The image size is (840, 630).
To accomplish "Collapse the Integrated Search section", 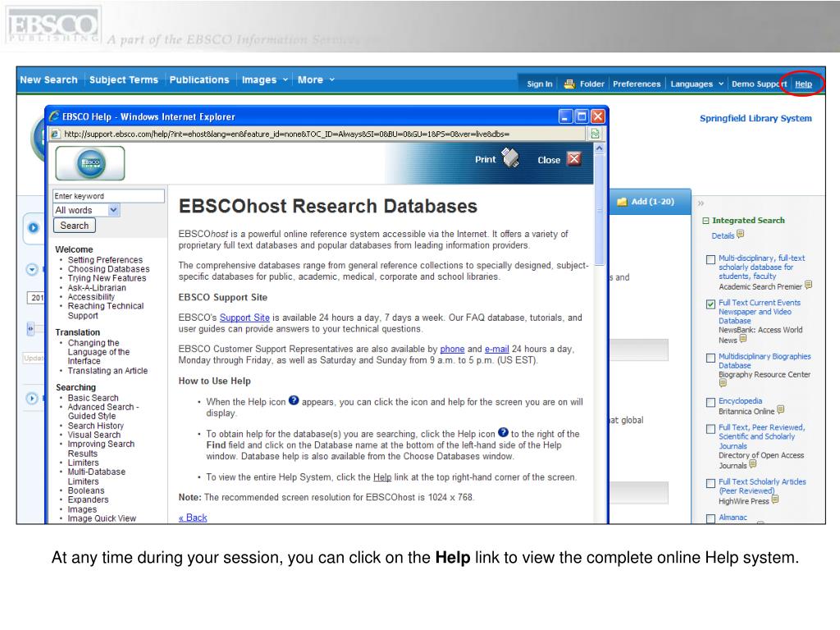I will [705, 221].
